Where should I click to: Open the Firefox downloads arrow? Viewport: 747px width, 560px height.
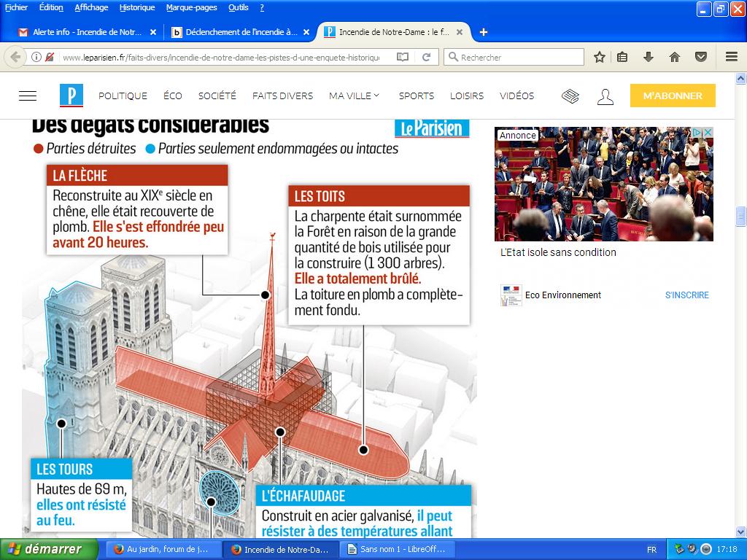point(648,57)
